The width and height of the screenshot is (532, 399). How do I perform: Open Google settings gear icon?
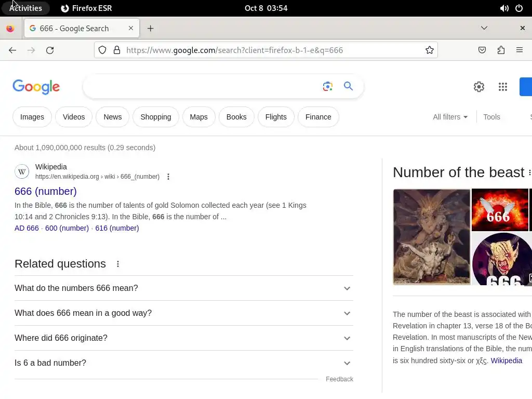pos(478,87)
